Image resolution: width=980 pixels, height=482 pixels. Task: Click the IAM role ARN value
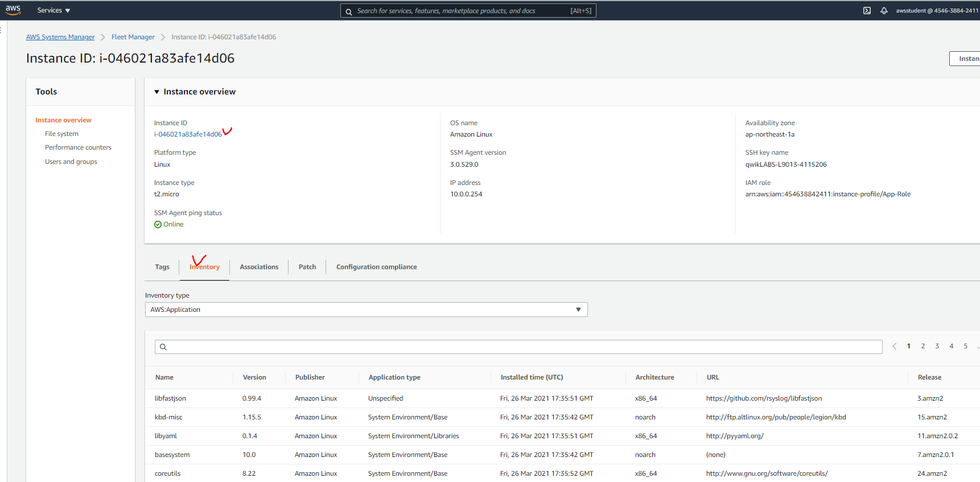828,194
